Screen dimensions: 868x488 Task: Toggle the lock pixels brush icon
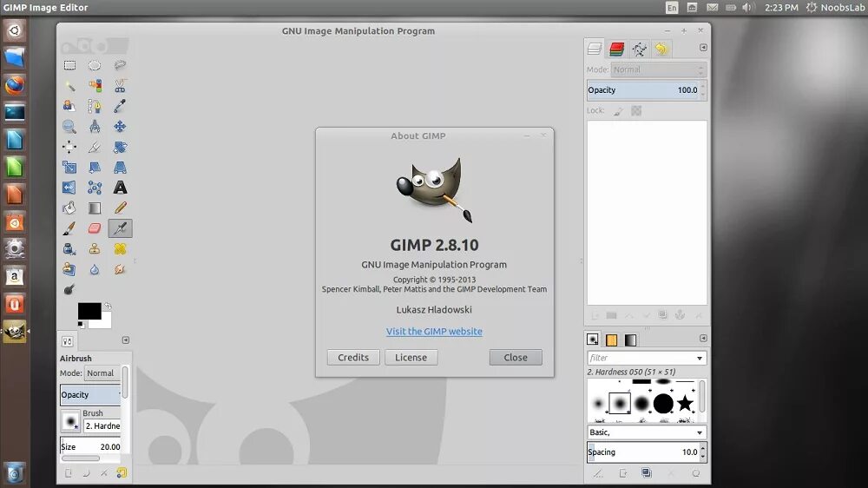(618, 111)
